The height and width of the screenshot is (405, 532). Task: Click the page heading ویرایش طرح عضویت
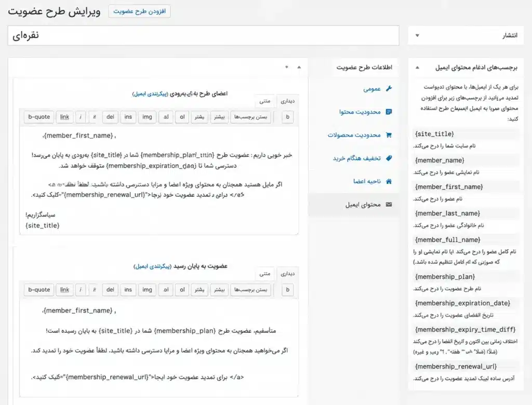(54, 11)
